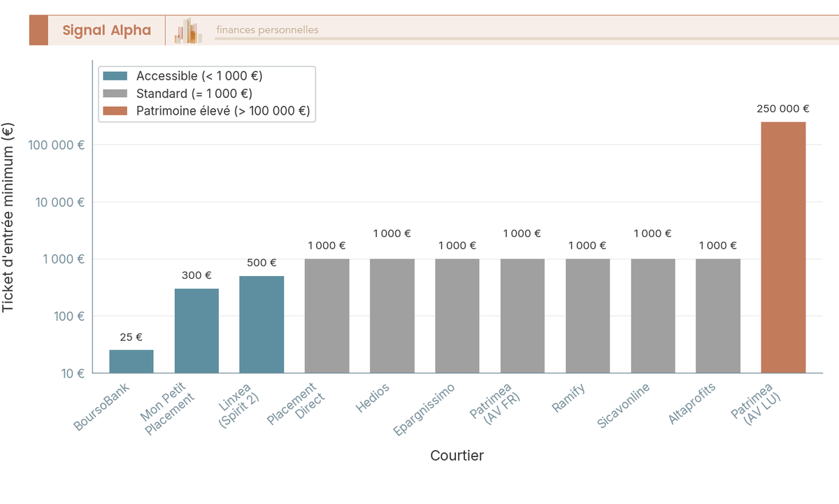Click the gray legend marker for Standard
This screenshot has height=504, width=839.
click(x=115, y=93)
